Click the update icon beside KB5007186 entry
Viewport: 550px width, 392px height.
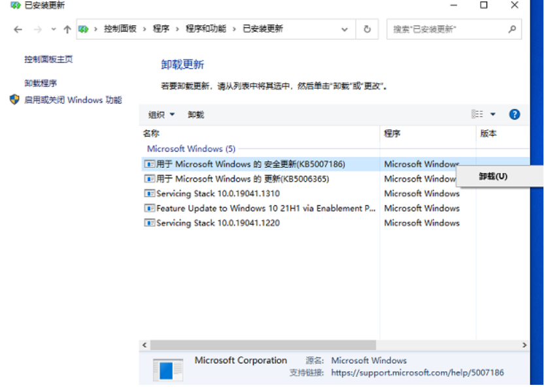click(x=150, y=164)
